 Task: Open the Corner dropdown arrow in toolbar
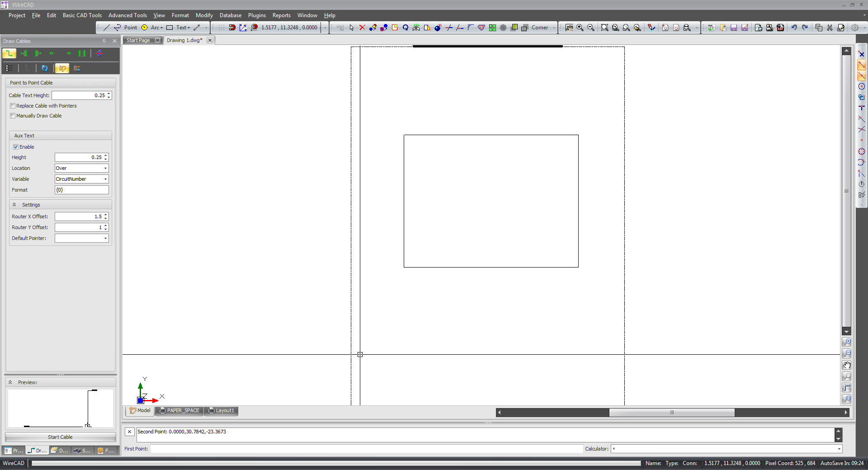[x=554, y=28]
